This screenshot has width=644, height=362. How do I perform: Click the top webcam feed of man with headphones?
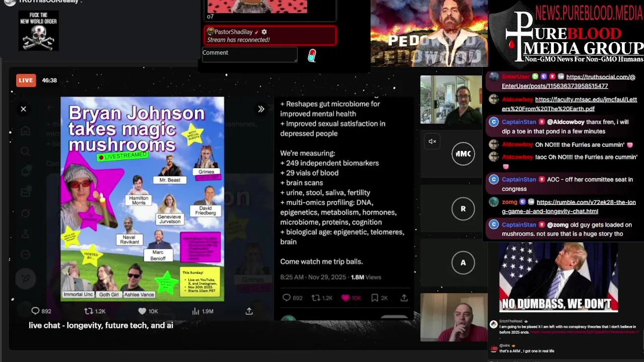click(x=451, y=100)
